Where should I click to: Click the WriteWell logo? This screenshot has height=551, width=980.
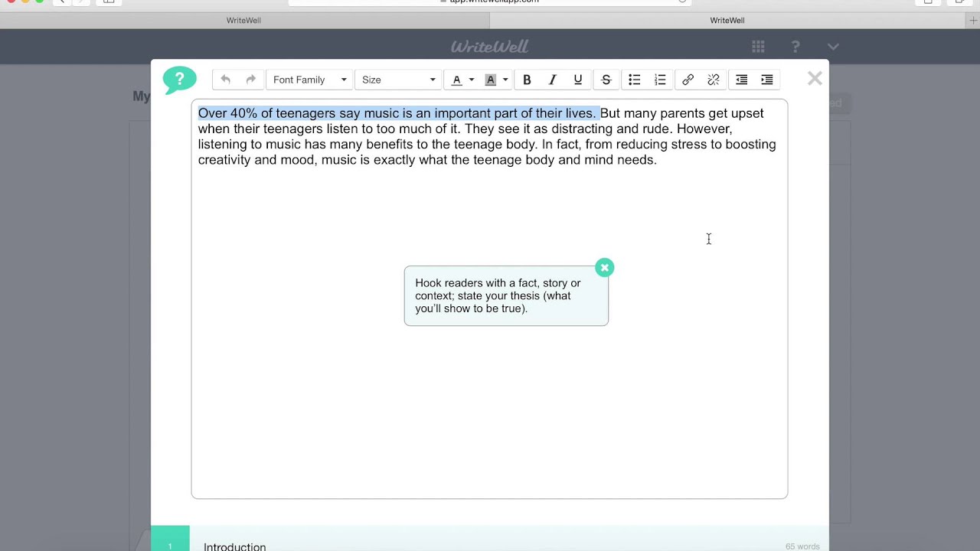click(490, 47)
